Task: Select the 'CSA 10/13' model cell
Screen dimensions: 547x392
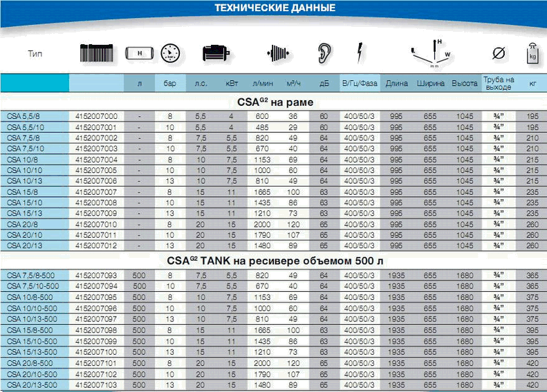Action: coord(35,181)
